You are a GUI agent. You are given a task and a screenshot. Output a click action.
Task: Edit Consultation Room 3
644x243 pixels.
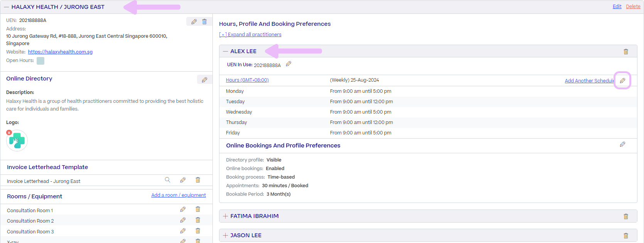pyautogui.click(x=183, y=231)
